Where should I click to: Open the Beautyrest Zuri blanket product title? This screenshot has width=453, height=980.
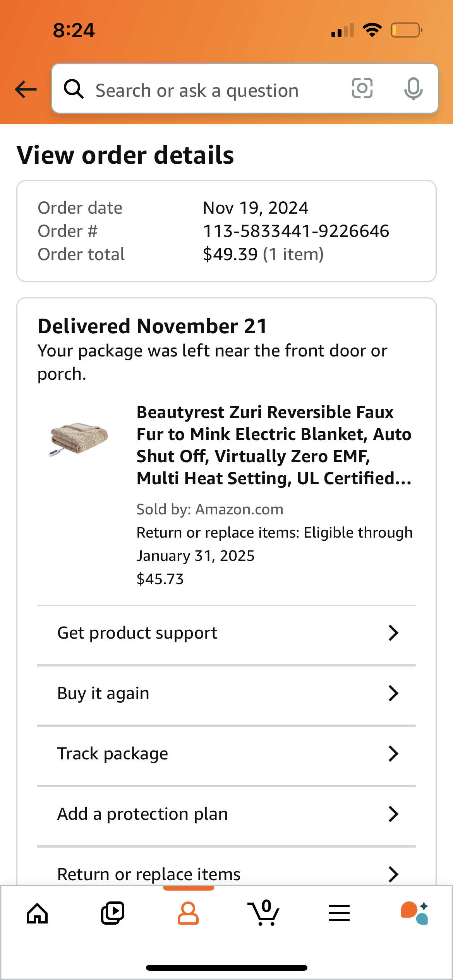(x=274, y=445)
